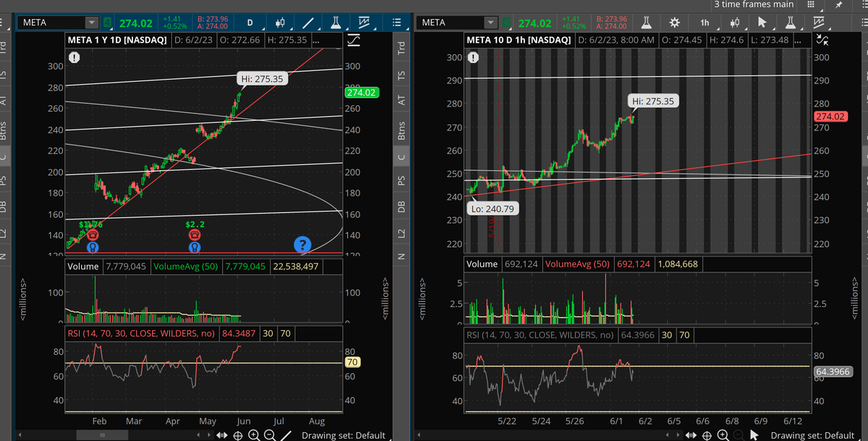Screen dimensions: 868x441
Task: Open Drawing set: Default menu under right chart
Action: (812, 435)
